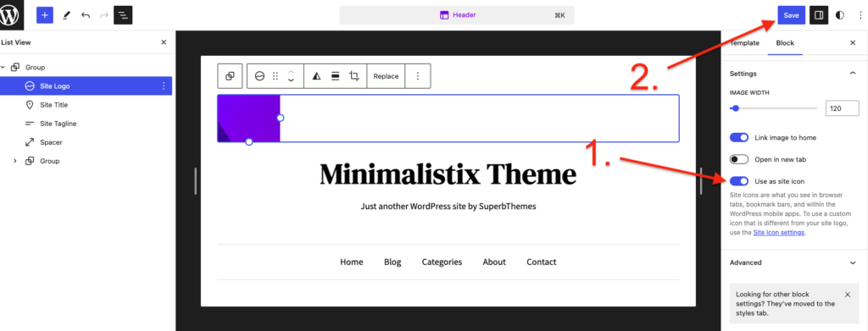
Task: Collapse the Settings panel section
Action: 853,74
